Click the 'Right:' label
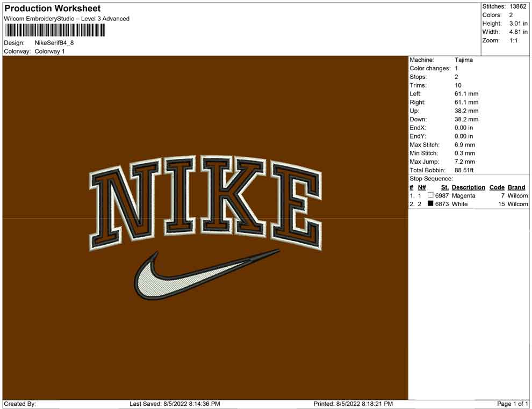 pyautogui.click(x=418, y=102)
